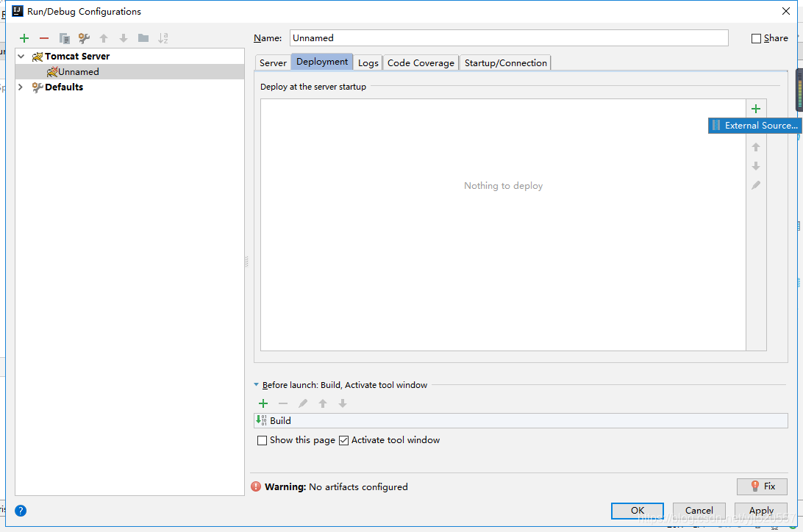This screenshot has width=803, height=532.
Task: Focus the Name input field
Action: click(x=509, y=38)
